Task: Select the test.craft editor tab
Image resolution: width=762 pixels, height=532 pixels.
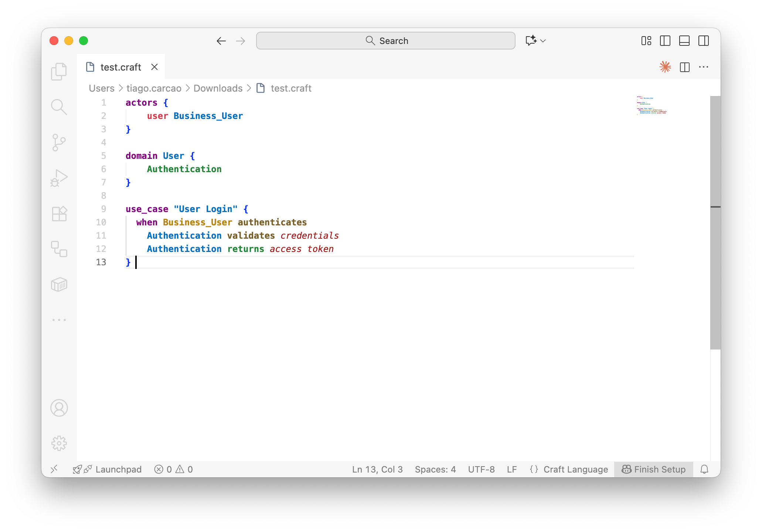Action: pyautogui.click(x=121, y=67)
